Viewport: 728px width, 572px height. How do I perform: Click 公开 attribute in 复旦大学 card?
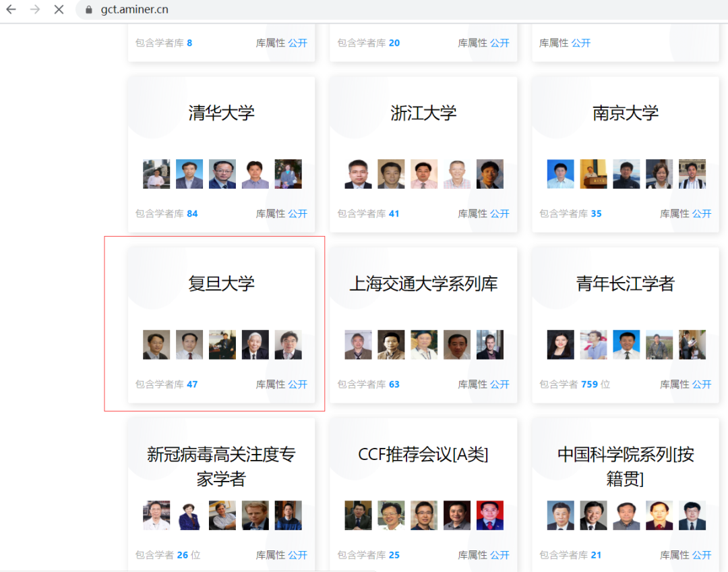pos(298,384)
